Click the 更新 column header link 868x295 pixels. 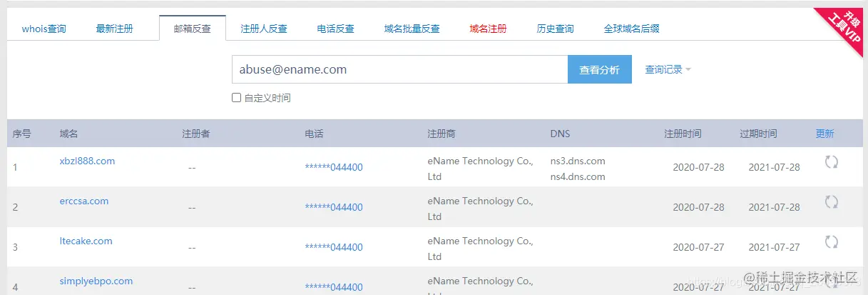(824, 134)
